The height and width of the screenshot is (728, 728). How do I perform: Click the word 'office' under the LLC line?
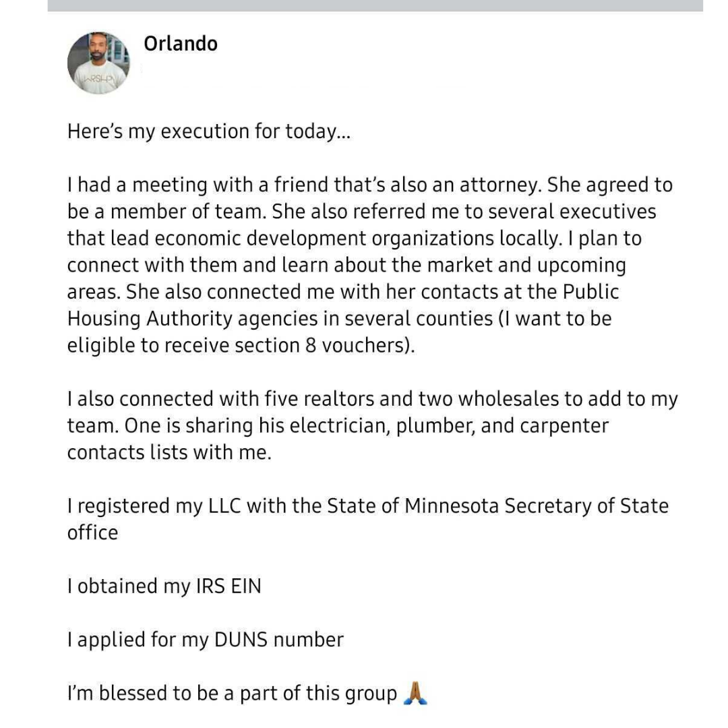[92, 533]
